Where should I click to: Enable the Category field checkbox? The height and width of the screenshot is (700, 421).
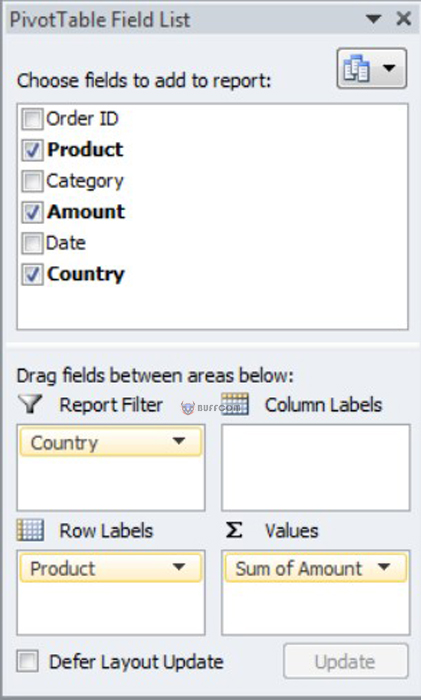32,181
